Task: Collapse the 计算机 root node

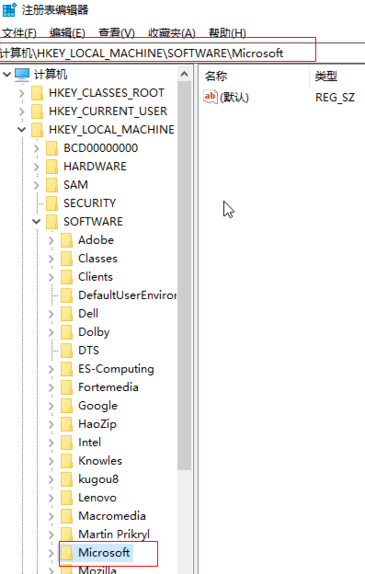Action: [7, 75]
